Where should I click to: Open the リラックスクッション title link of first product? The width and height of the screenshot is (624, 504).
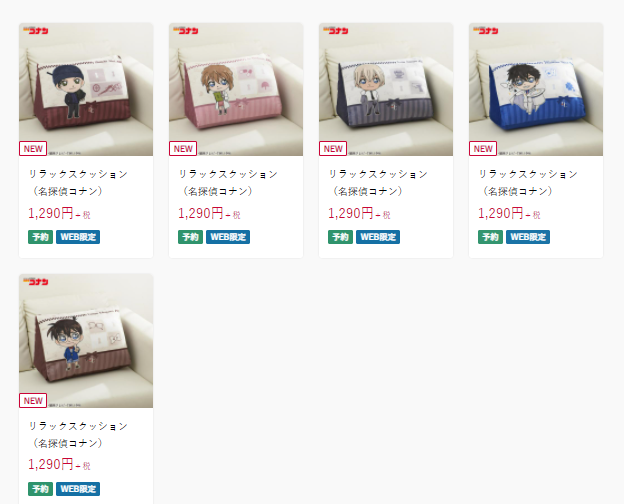click(x=78, y=183)
